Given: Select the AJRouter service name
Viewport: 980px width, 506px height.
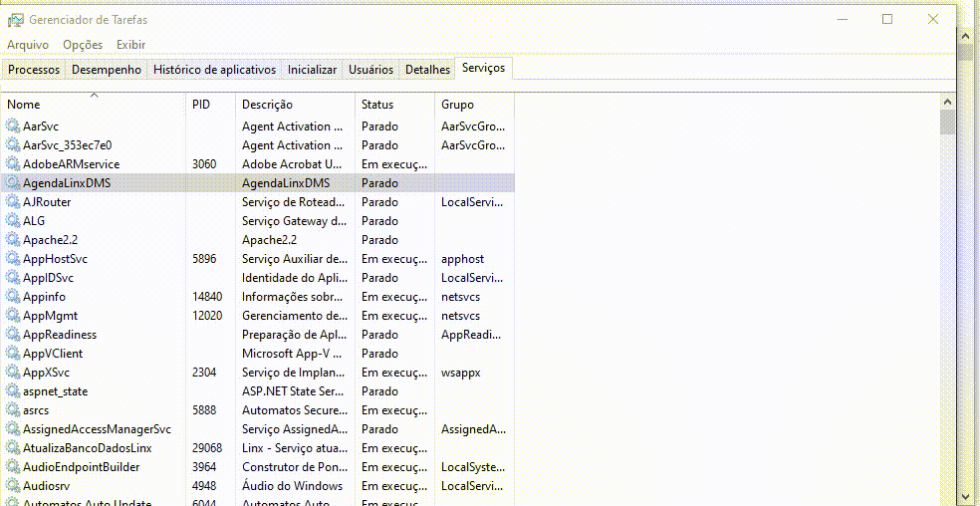Looking at the screenshot, I should click(x=47, y=202).
